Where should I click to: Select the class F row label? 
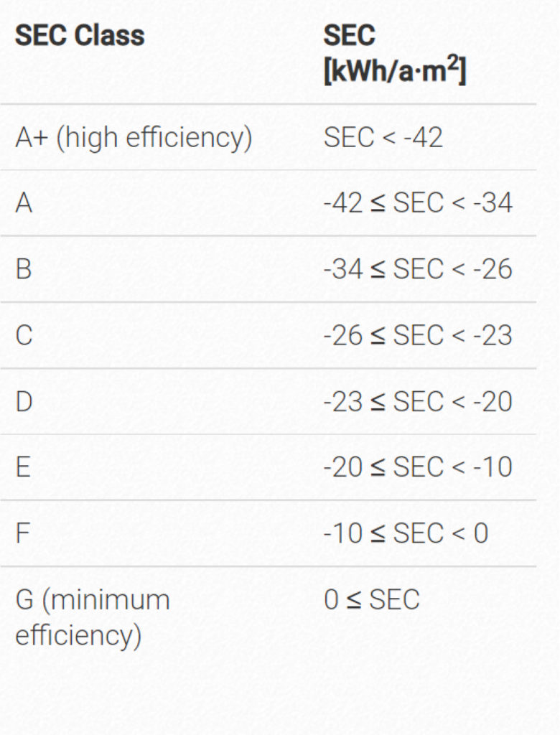(x=22, y=533)
